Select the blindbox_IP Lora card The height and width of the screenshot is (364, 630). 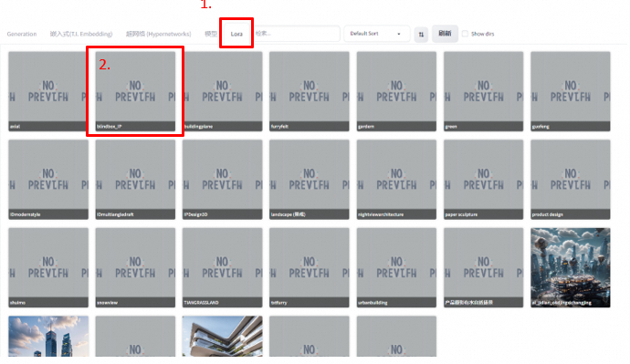135,91
